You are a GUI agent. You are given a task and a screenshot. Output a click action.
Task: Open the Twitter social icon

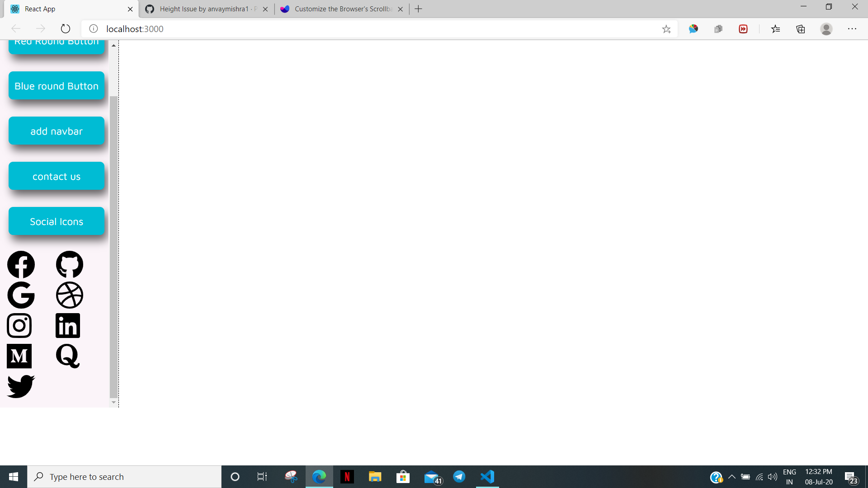pos(20,386)
